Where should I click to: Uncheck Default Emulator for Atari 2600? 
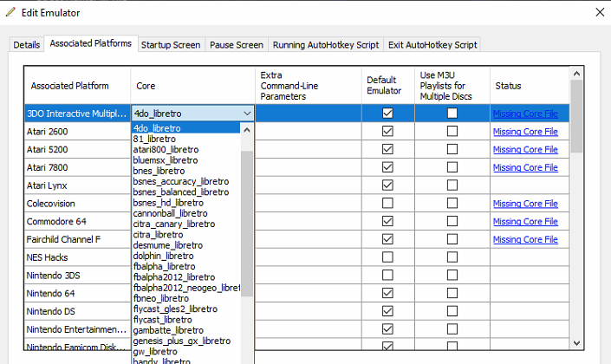[387, 132]
